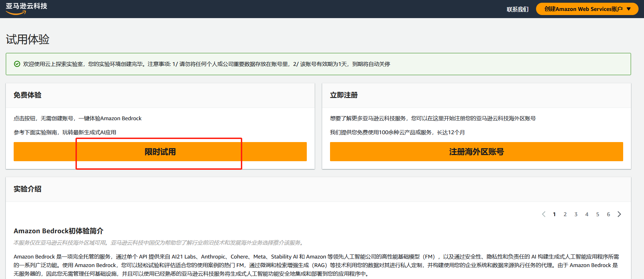
Task: Click the 免费体验 card title
Action: (27, 95)
